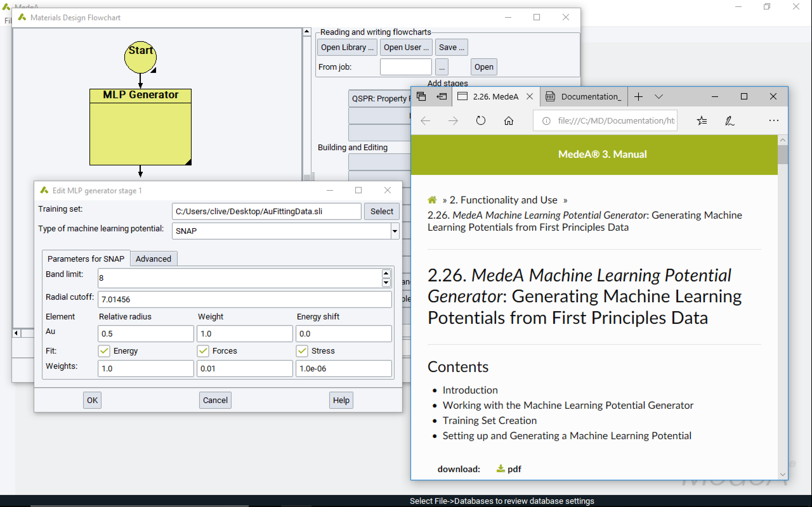Click the browser refresh icon
The width and height of the screenshot is (812, 507).
point(481,121)
